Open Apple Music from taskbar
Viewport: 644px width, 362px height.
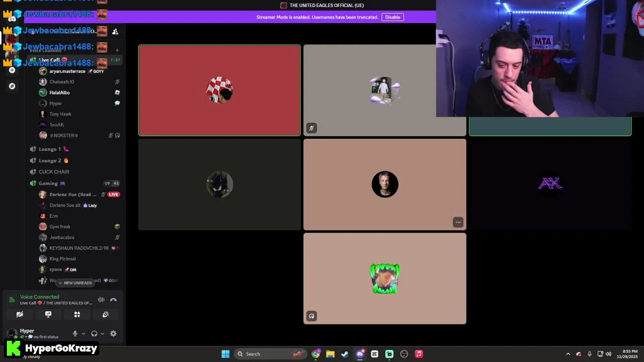(x=419, y=354)
